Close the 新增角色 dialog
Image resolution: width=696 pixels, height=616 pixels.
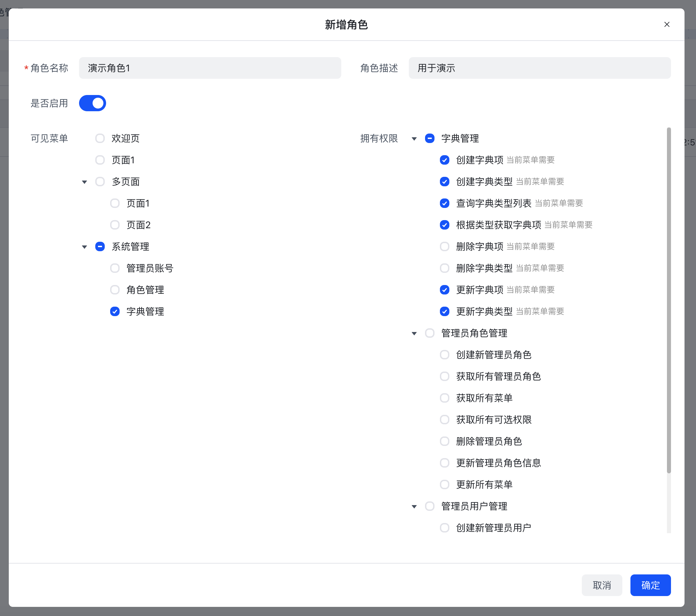point(667,24)
